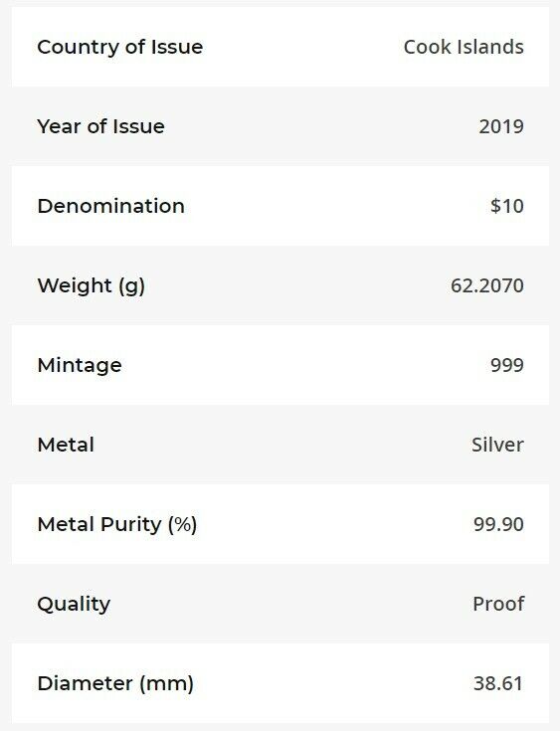The width and height of the screenshot is (560, 731).
Task: Click the gray Metal row background
Action: (x=280, y=445)
